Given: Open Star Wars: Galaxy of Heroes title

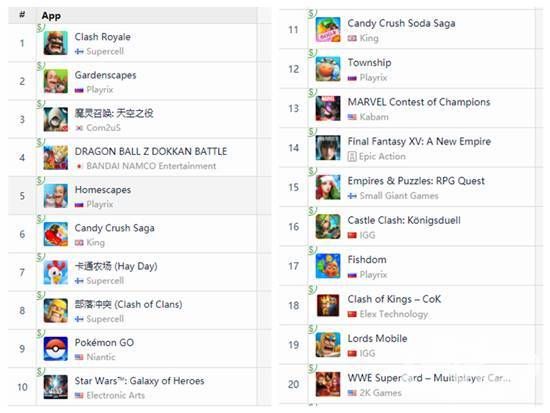Looking at the screenshot, I should tap(139, 381).
